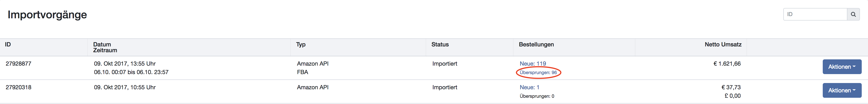868x104 pixels.
Task: Click the Bestellungen column header
Action: pos(536,44)
